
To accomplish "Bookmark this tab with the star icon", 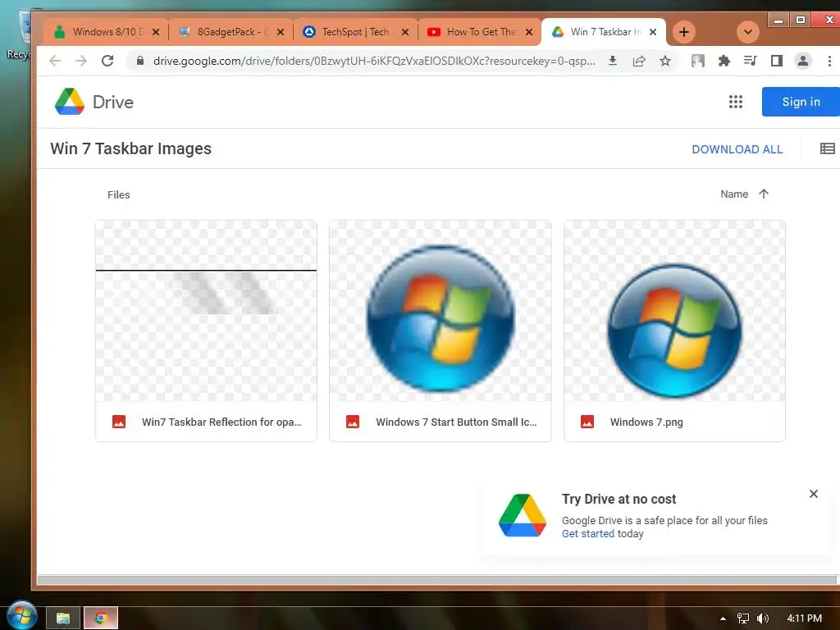I will point(664,61).
